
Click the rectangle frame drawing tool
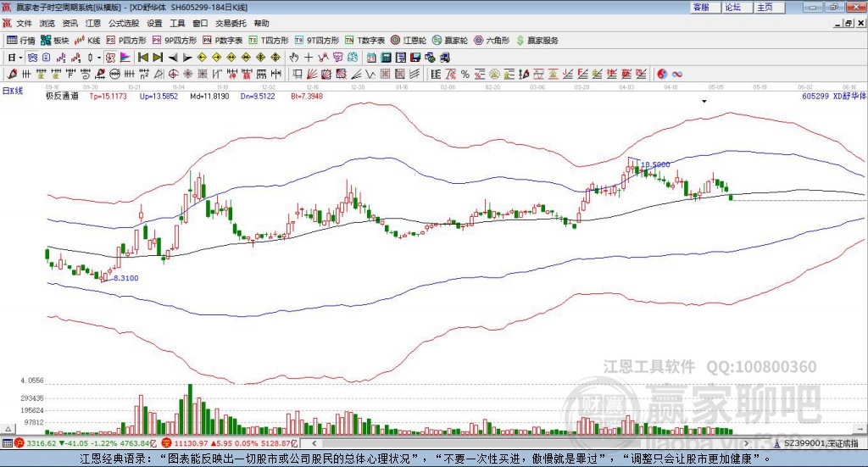click(x=298, y=74)
